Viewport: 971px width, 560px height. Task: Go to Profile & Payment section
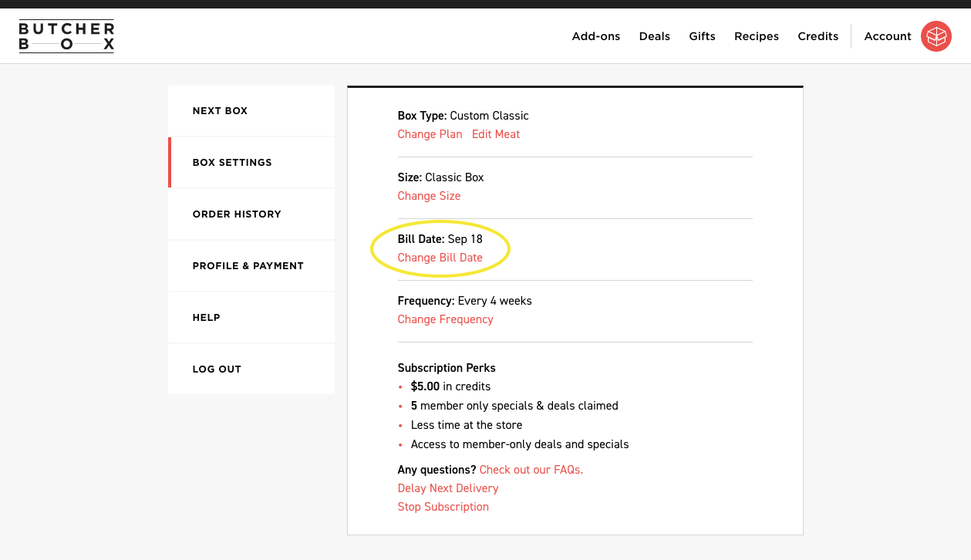tap(251, 266)
